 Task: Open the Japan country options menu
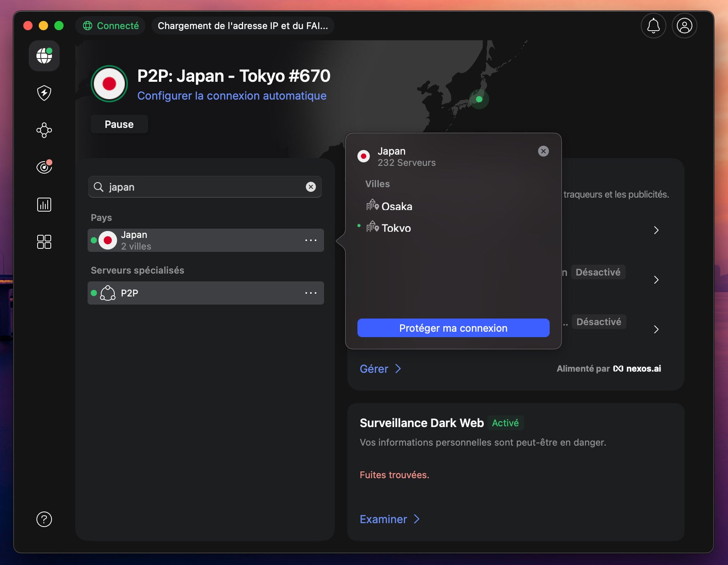311,240
